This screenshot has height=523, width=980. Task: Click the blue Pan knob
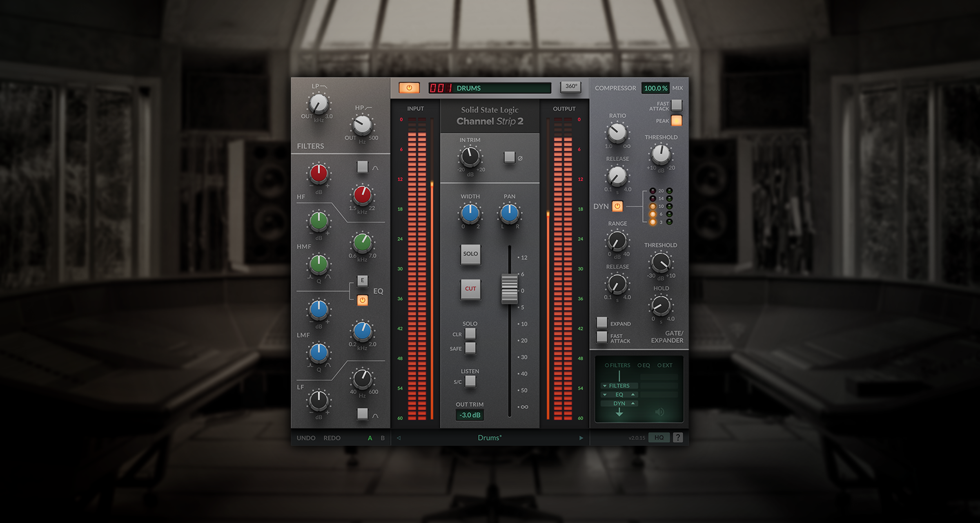pyautogui.click(x=509, y=213)
